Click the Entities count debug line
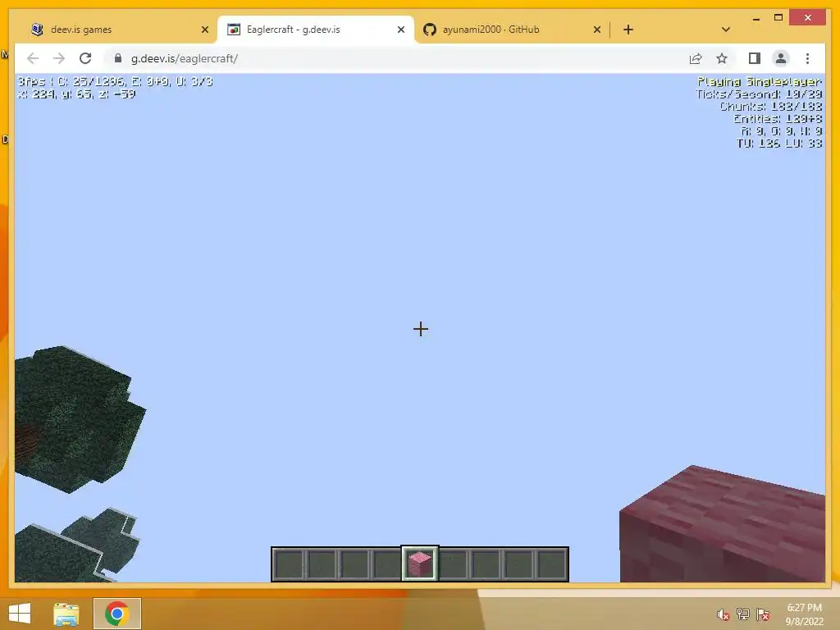The height and width of the screenshot is (630, 840). [x=778, y=119]
